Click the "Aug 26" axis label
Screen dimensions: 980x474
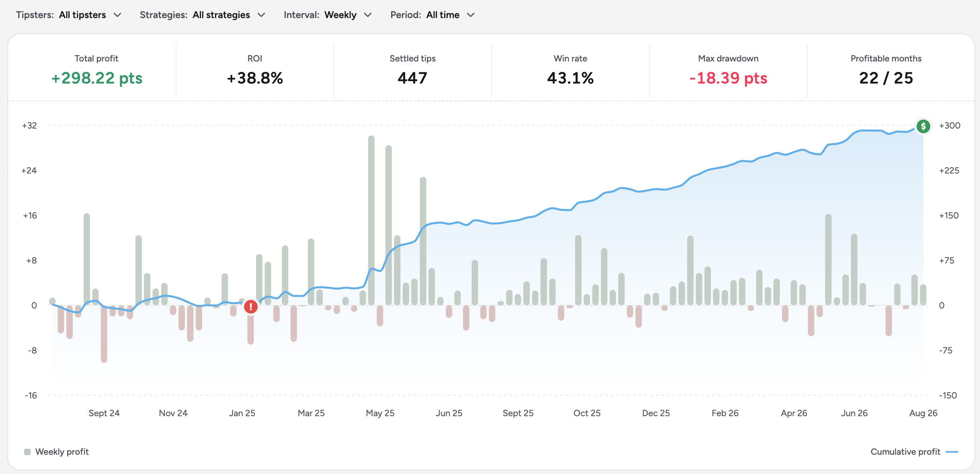[923, 413]
